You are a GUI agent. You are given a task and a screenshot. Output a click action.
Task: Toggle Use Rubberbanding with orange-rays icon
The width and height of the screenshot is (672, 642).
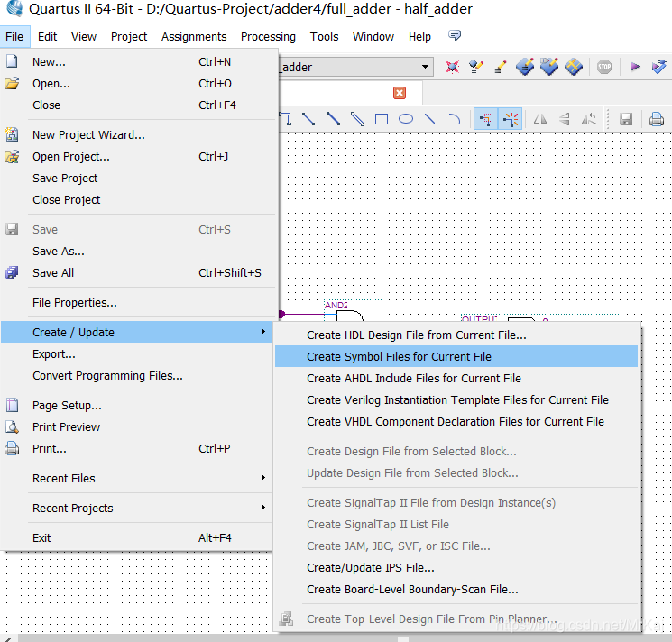[x=510, y=119]
